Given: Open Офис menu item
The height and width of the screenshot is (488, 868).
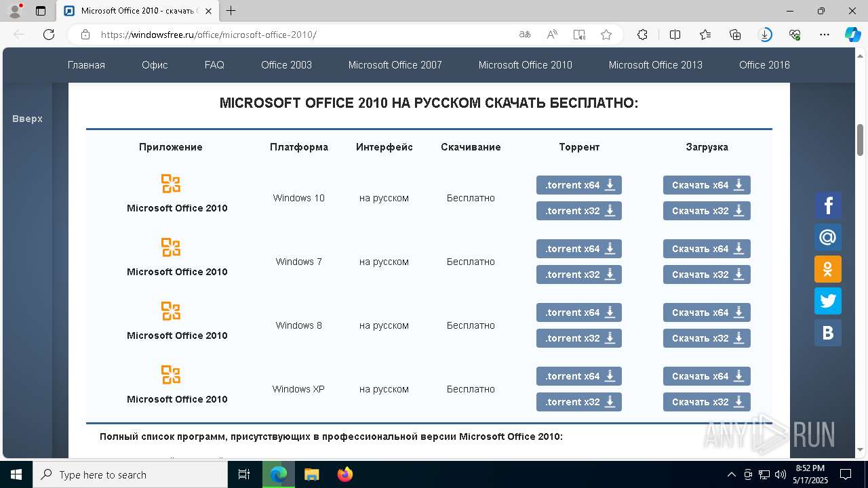Looking at the screenshot, I should tap(155, 65).
